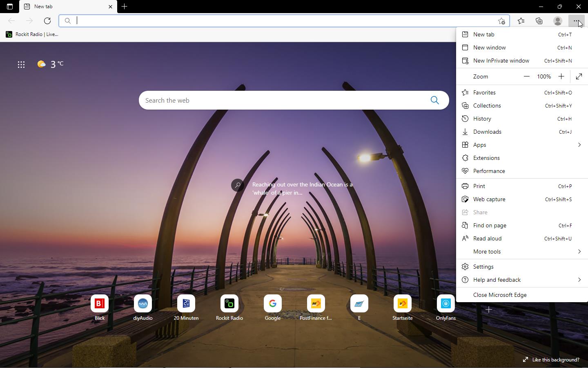Screen dimensions: 588x368
Task: Select New InPrivate window menu entry
Action: [x=522, y=61]
